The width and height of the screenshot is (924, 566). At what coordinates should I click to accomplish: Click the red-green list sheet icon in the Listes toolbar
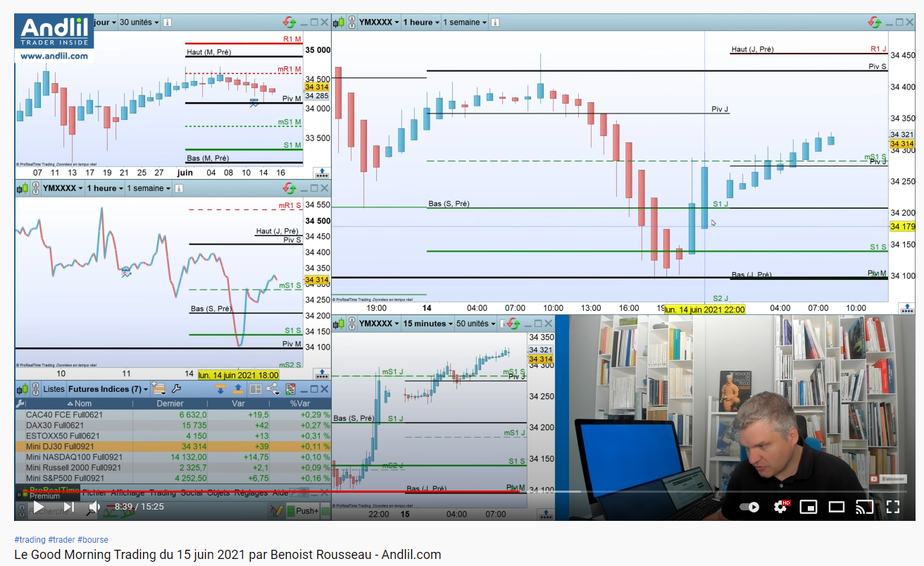click(289, 388)
